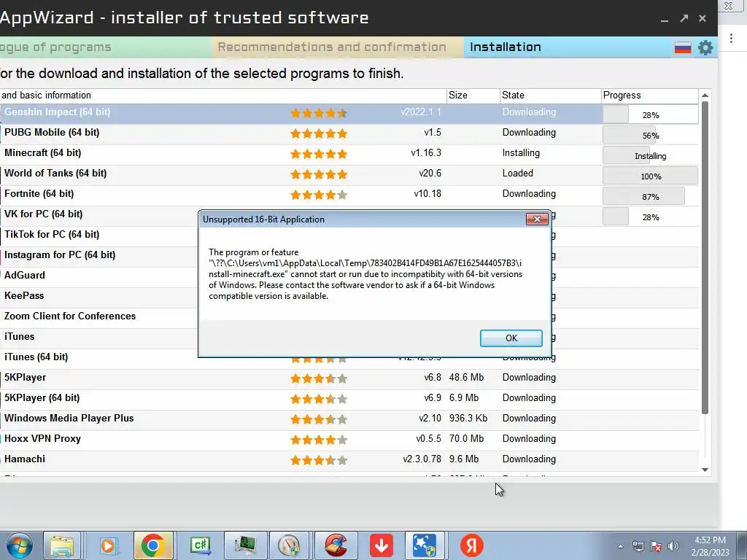Viewport: 747px width, 560px height.
Task: Click the Genshin Impact 28% progress bar
Action: point(650,114)
